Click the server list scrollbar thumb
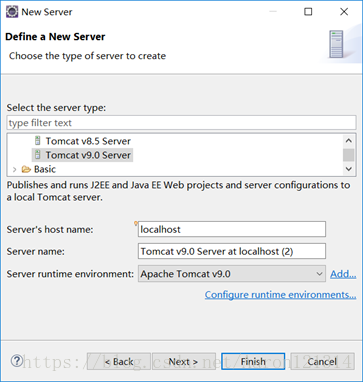The image size is (363, 382). coord(349,155)
